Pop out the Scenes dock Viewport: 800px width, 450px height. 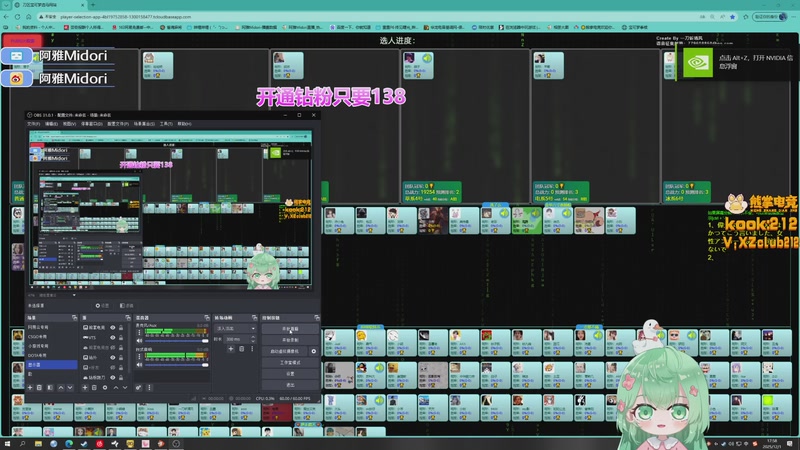point(74,318)
